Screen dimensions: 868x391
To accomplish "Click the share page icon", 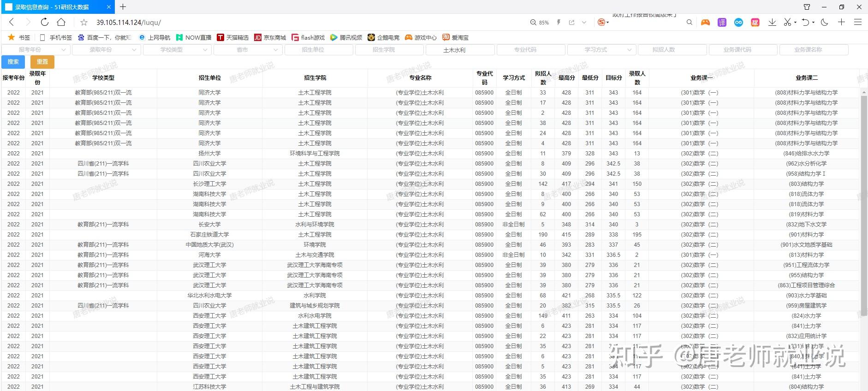I will pyautogui.click(x=572, y=22).
